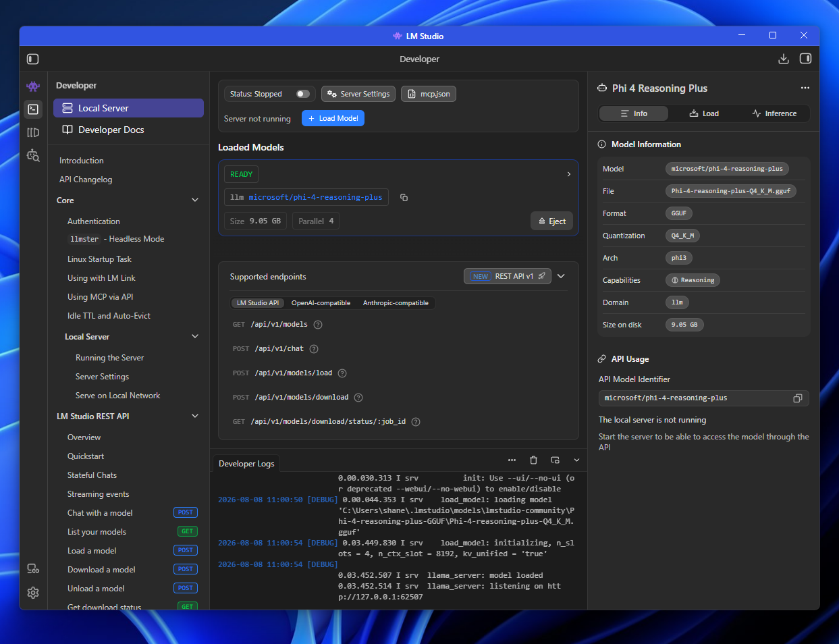
Task: Pop out Developer Logs window icon
Action: pos(555,460)
